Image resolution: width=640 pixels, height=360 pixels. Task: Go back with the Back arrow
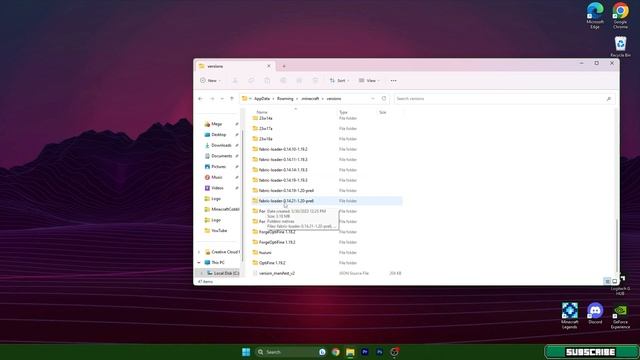(200, 98)
